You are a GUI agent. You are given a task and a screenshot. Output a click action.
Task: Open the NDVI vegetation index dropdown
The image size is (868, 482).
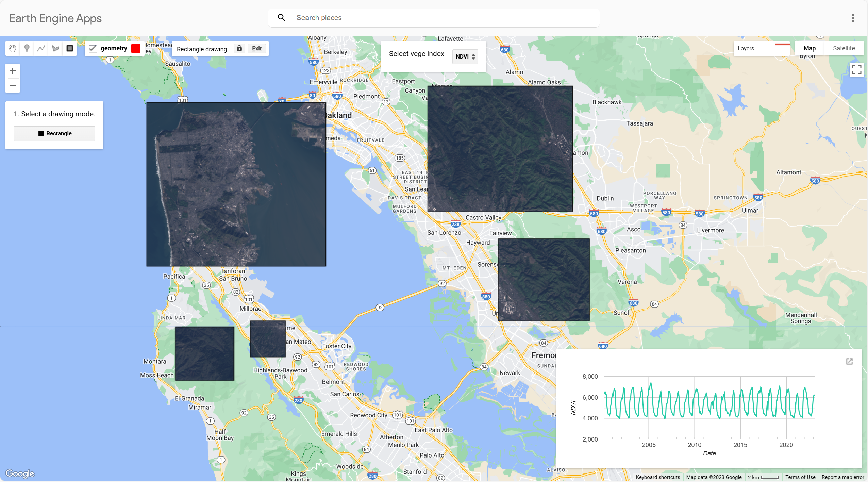pyautogui.click(x=465, y=56)
